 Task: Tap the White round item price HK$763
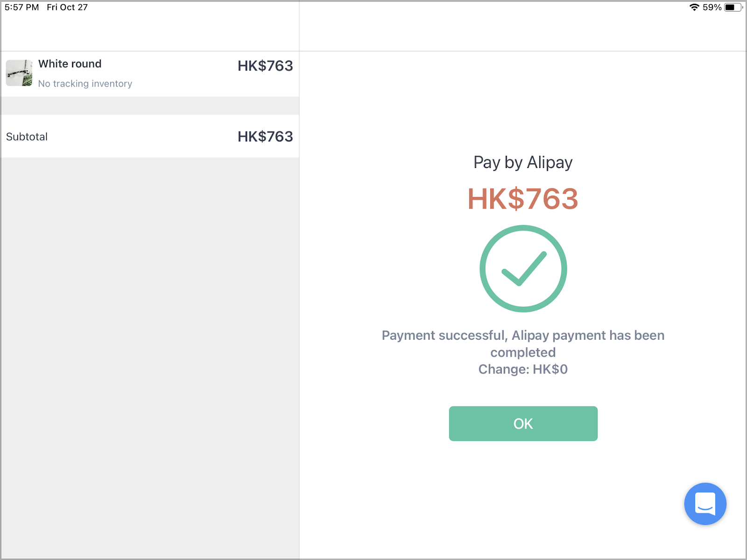265,66
